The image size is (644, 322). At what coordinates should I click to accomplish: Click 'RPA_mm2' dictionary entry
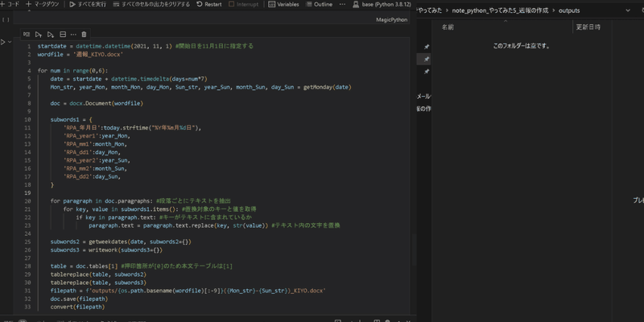click(x=95, y=168)
